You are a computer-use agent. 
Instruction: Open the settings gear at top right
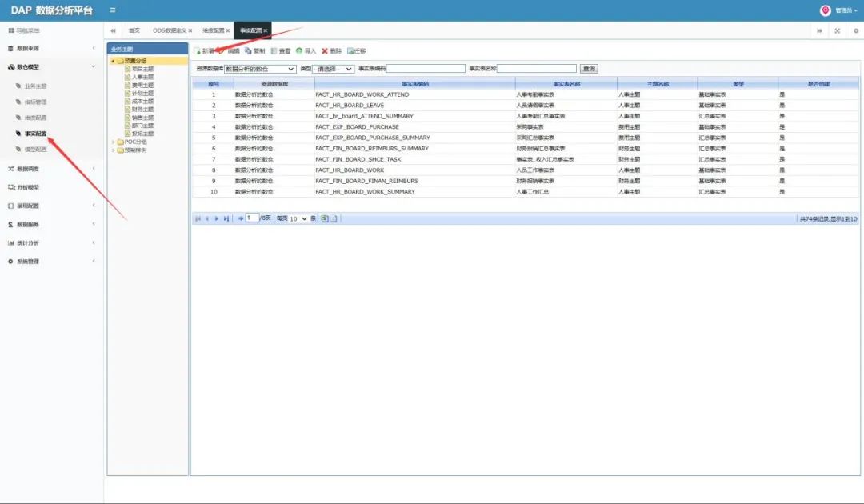point(856,31)
